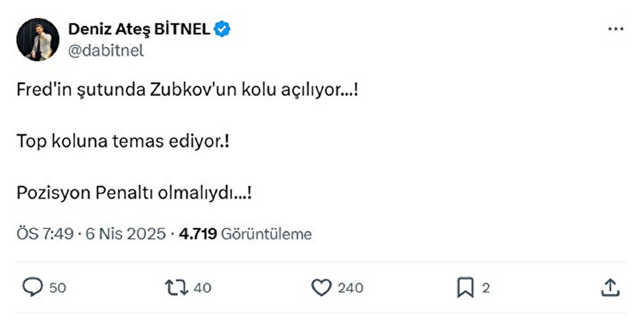Open the share menu with upload icon

610,288
